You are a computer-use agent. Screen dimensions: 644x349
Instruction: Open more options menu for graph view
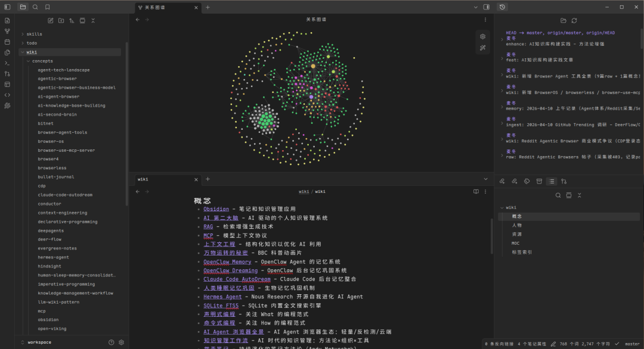485,20
